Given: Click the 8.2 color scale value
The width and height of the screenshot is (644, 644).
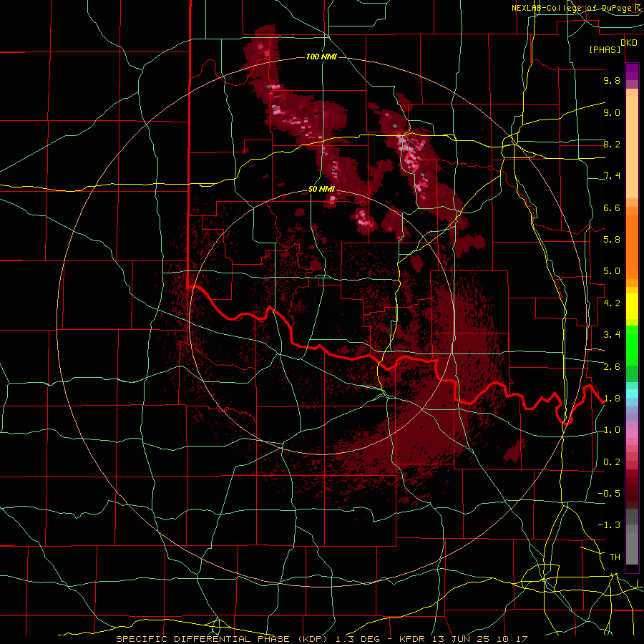Looking at the screenshot, I should tap(612, 144).
